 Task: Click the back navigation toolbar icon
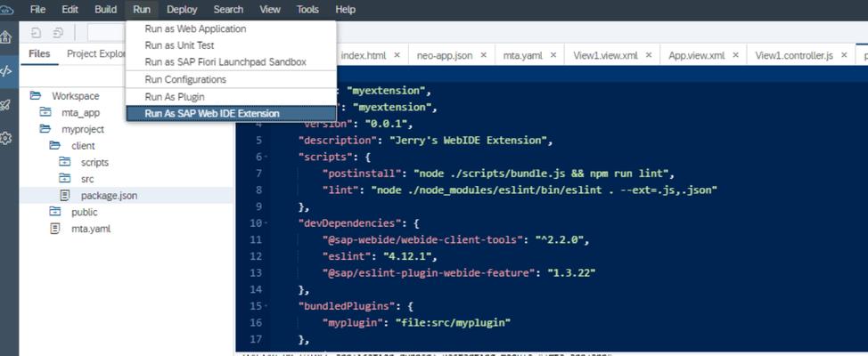point(36,33)
